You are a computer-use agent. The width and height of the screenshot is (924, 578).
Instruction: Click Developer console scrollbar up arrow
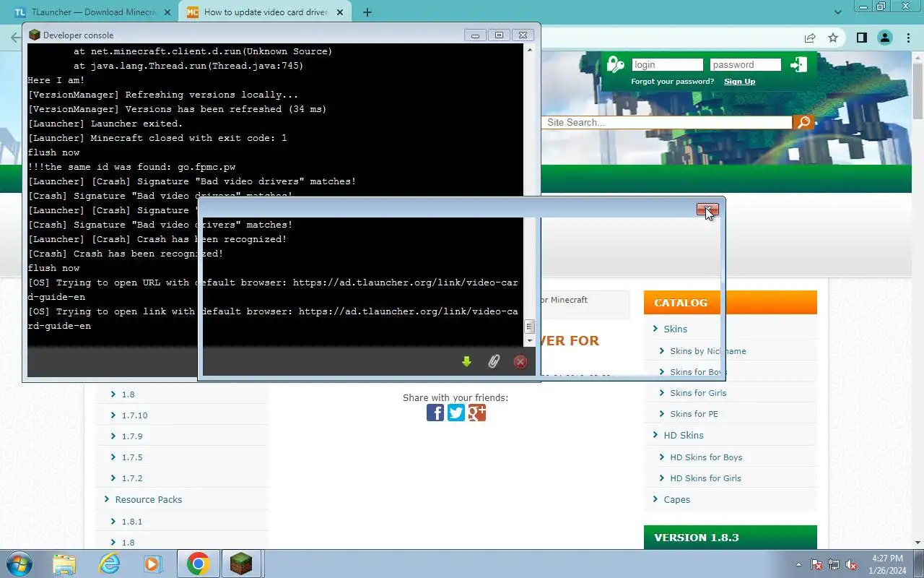[x=529, y=48]
